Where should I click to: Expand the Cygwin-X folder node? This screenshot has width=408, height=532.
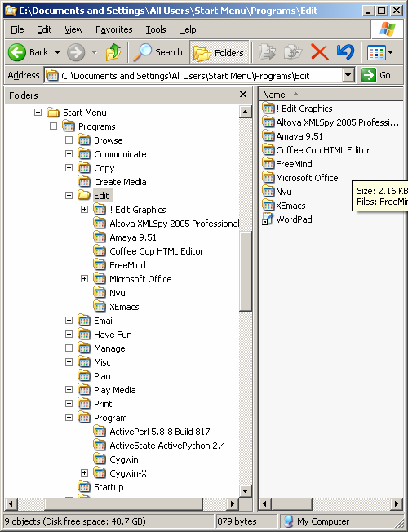pos(85,472)
